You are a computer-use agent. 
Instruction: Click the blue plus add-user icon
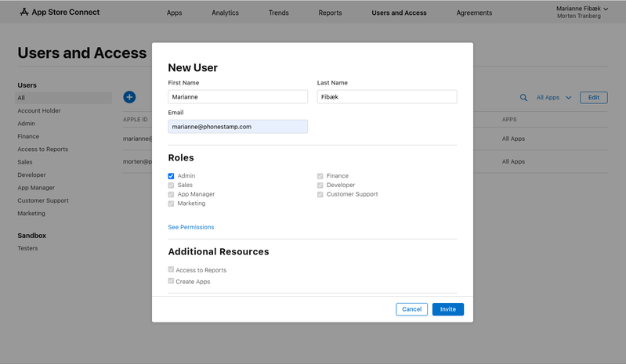pos(129,97)
